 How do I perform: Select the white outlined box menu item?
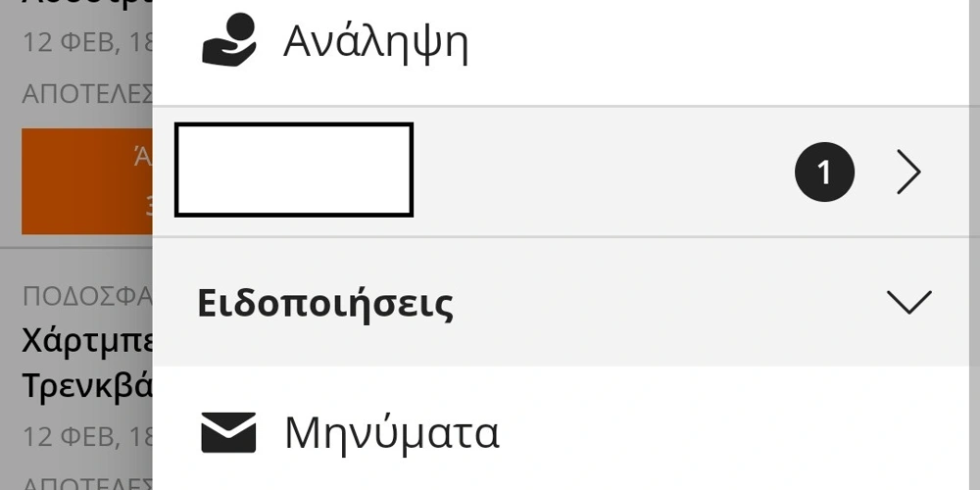click(294, 170)
